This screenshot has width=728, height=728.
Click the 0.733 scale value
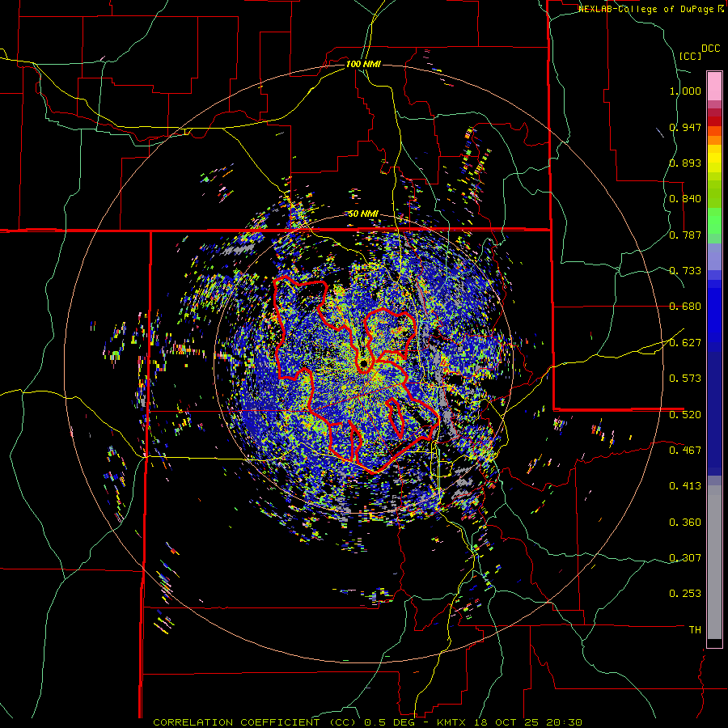pyautogui.click(x=685, y=271)
